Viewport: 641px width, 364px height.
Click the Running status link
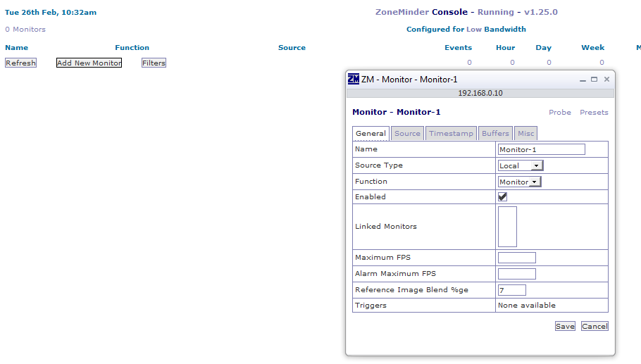(495, 12)
